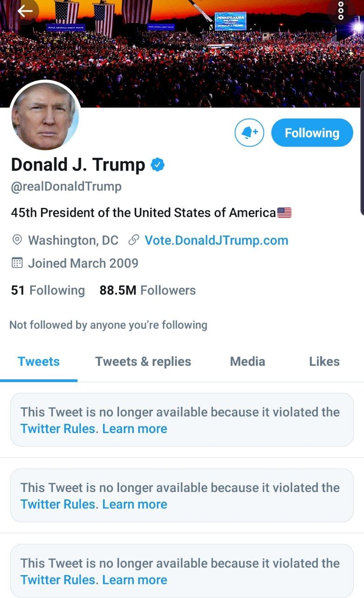Click Learn more in second removed tweet
The image size is (364, 598).
[x=135, y=505]
